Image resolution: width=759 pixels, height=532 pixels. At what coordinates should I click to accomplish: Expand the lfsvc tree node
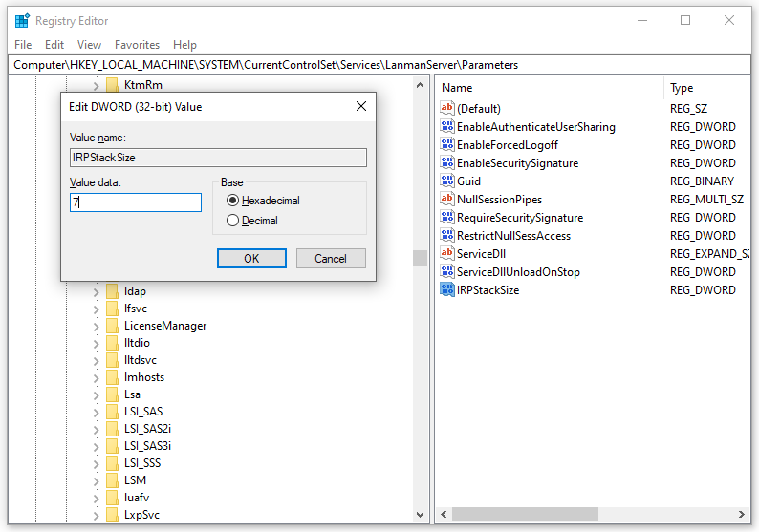[96, 309]
